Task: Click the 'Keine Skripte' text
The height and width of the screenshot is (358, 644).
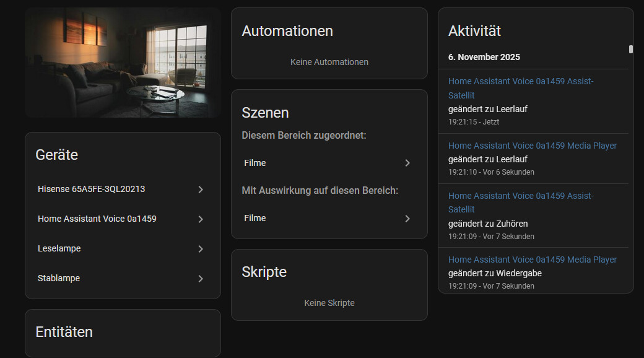Action: pyautogui.click(x=329, y=303)
